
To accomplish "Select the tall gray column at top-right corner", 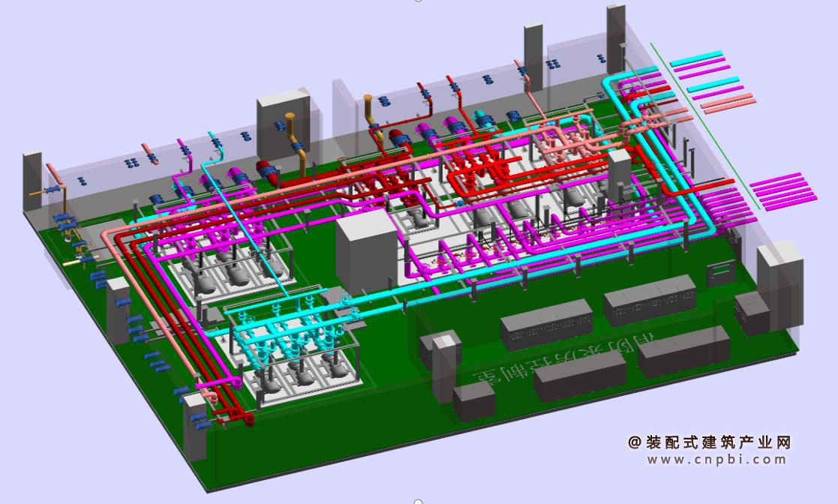I will coord(616,39).
